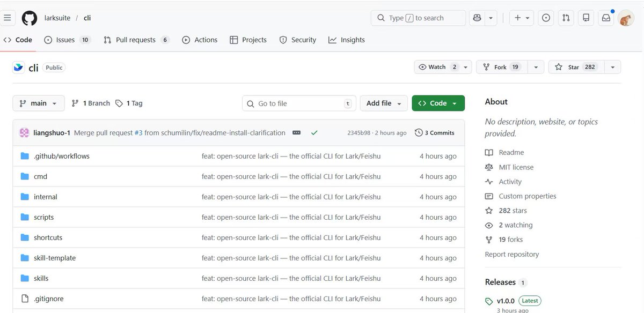644x313 pixels.
Task: Open cmd folder's commit message link
Action: click(x=291, y=176)
